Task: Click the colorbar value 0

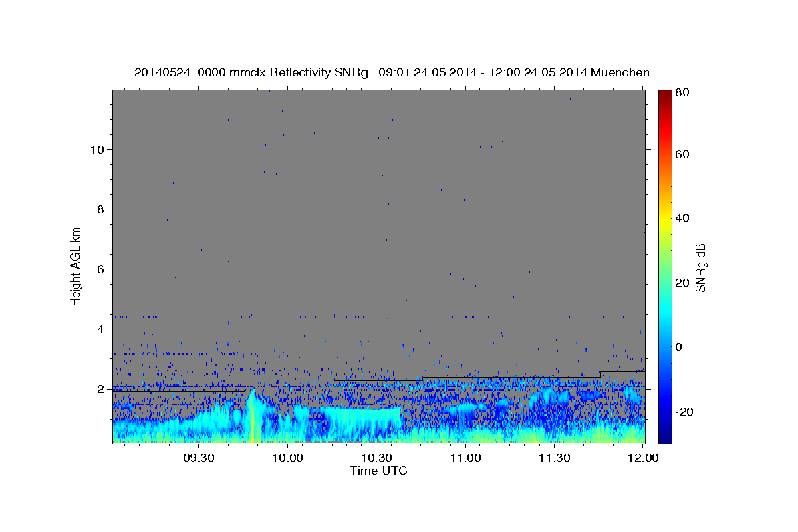Action: coord(680,347)
